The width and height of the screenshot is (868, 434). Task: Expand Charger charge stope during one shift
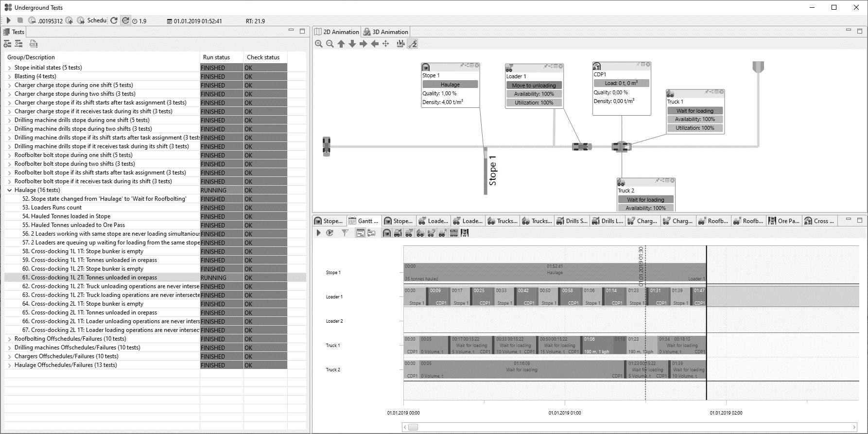tap(9, 86)
